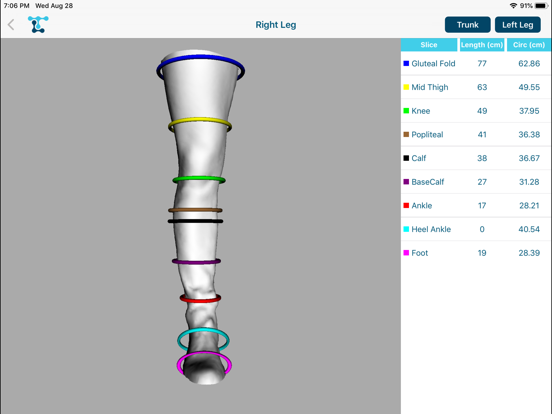Image resolution: width=552 pixels, height=414 pixels.
Task: Click Popliteal circumference 36.38
Action: [x=529, y=134]
